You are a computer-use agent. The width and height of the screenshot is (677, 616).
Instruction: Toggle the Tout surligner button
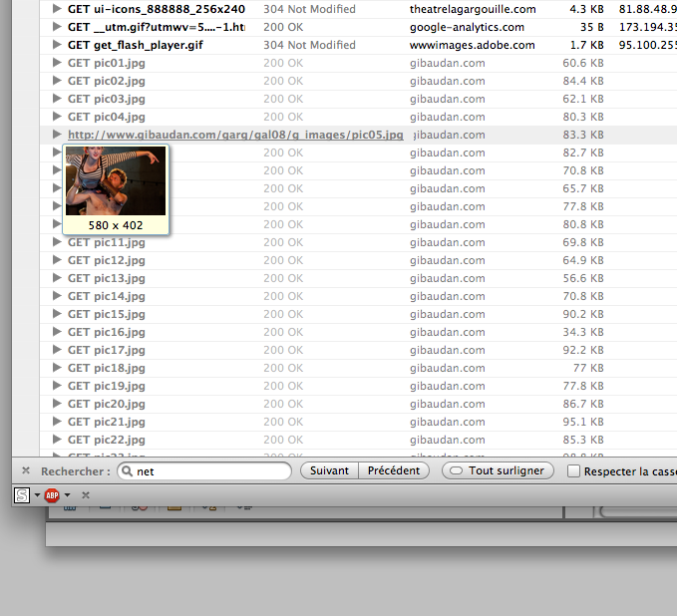(498, 470)
